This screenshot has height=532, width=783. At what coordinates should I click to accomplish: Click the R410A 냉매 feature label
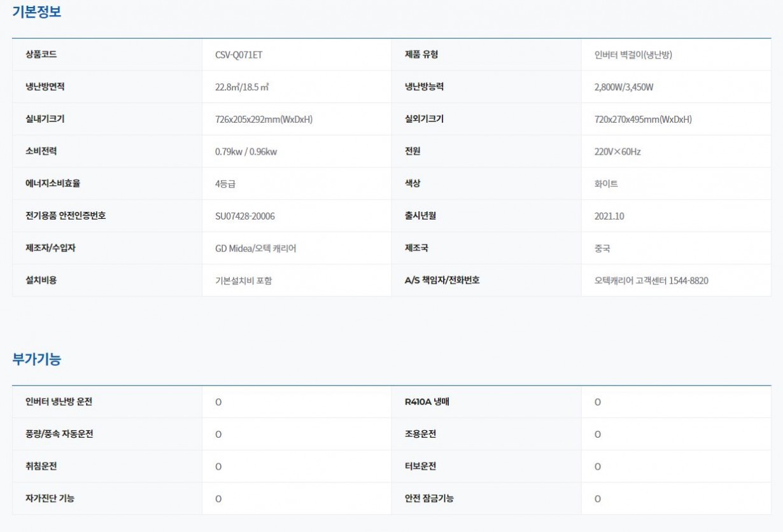click(427, 402)
